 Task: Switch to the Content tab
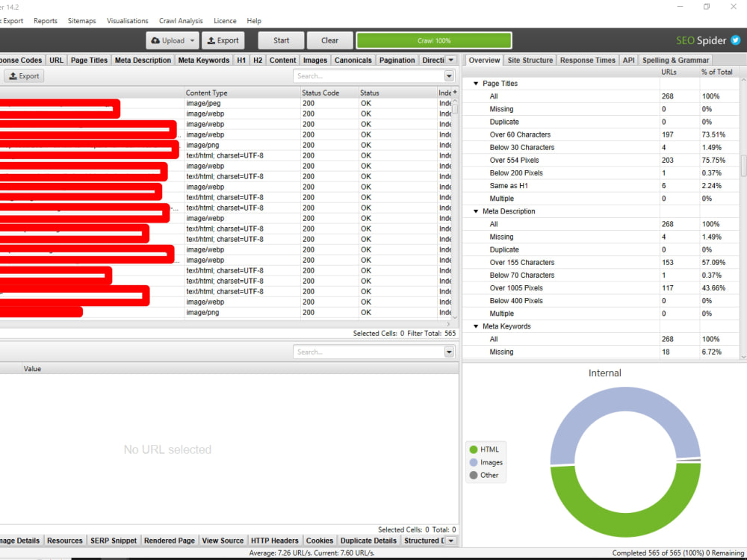[x=282, y=60]
